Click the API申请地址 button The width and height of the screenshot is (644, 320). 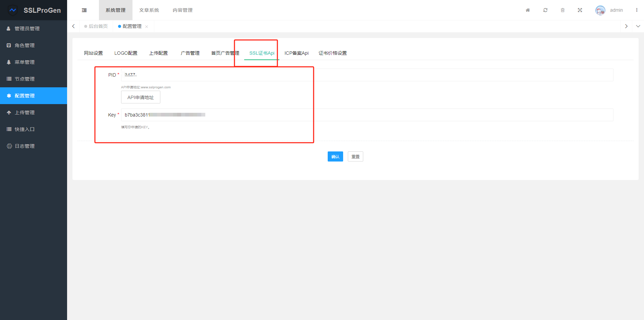(x=141, y=97)
